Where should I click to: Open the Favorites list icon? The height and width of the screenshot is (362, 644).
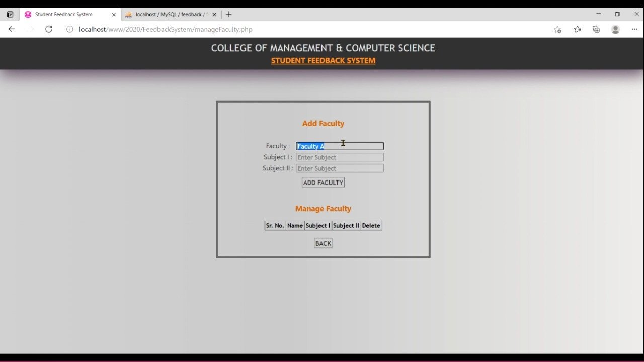tap(577, 29)
